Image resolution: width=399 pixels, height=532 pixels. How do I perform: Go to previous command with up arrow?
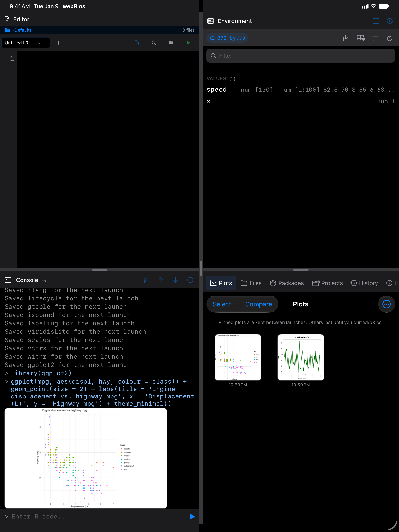pos(161,280)
